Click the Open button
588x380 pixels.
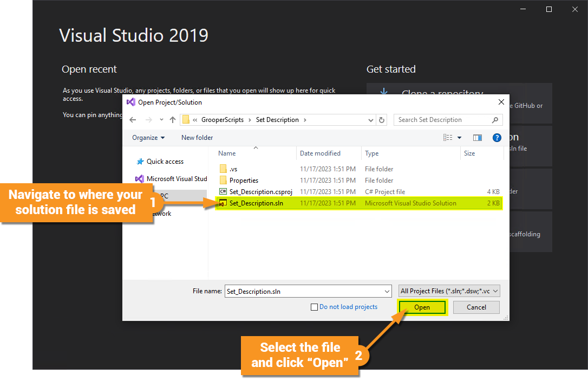(422, 307)
